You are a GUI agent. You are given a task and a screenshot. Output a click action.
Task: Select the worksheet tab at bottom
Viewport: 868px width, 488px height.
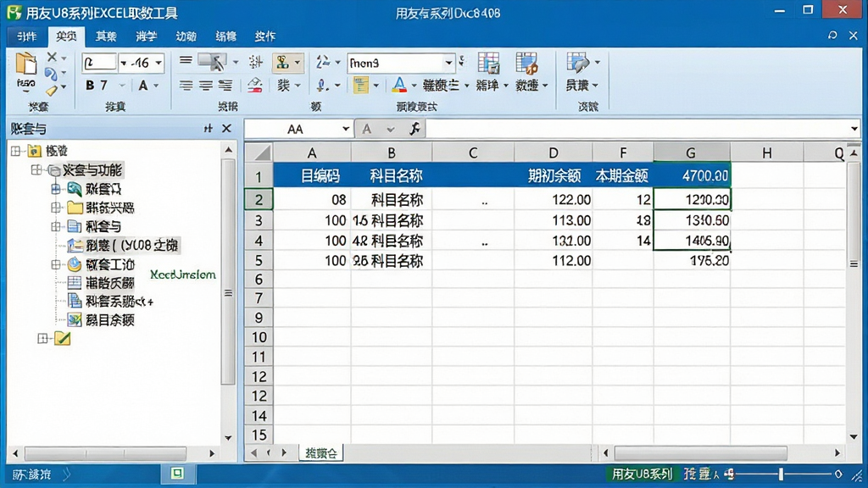tap(321, 453)
